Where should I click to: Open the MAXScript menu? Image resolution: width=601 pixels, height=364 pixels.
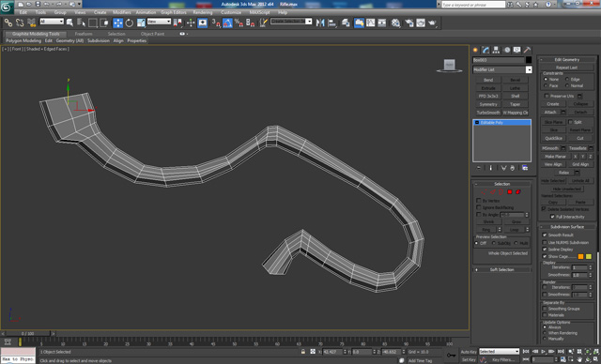259,12
